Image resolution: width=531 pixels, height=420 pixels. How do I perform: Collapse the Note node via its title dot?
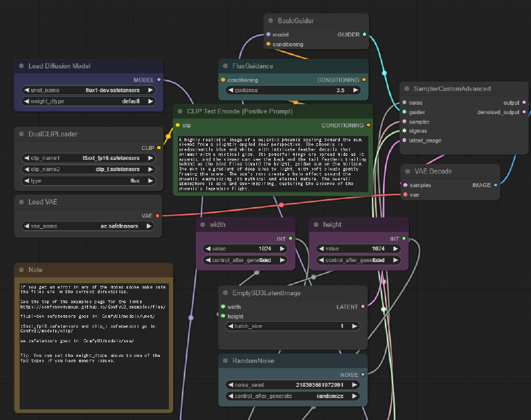tap(21, 270)
